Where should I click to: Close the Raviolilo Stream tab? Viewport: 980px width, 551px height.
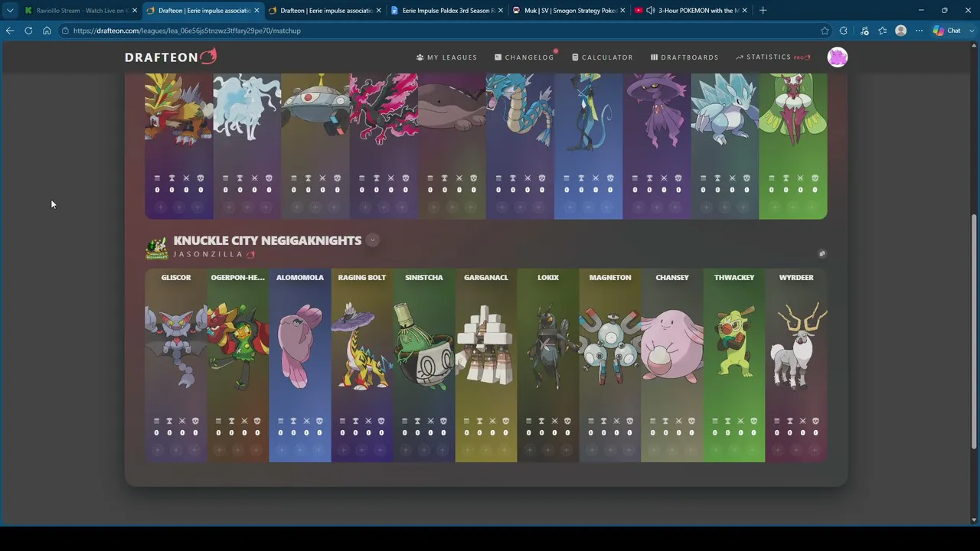[134, 10]
